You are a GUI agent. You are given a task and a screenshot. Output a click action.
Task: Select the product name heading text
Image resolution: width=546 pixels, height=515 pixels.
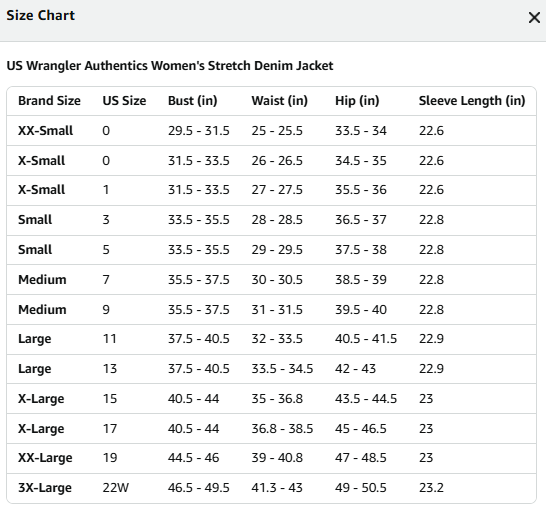[170, 65]
